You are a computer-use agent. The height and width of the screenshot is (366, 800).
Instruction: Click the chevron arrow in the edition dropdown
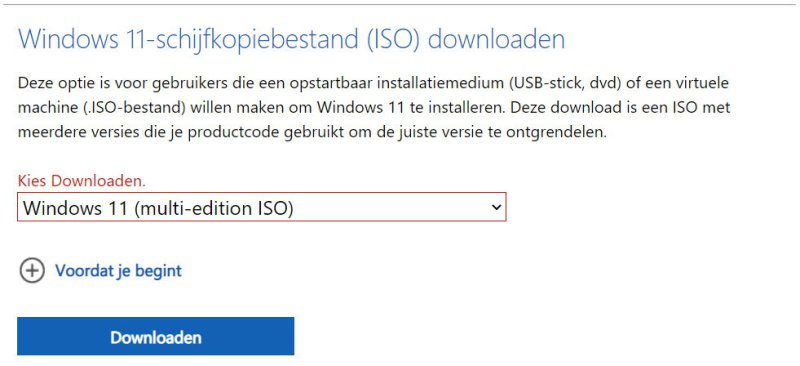[x=494, y=207]
